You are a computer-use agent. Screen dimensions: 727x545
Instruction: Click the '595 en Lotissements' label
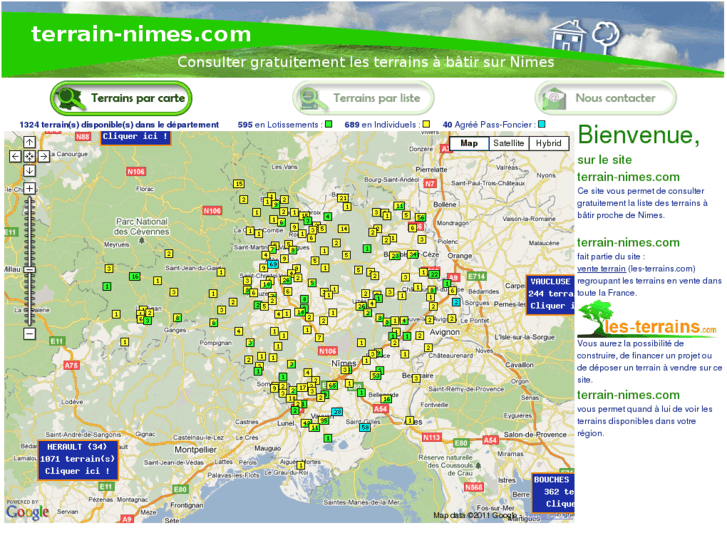click(278, 124)
